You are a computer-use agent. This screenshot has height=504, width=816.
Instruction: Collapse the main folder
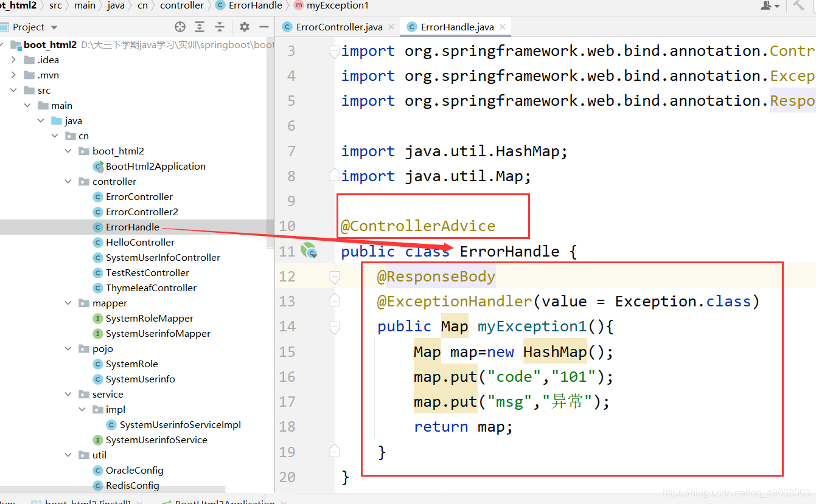27,105
